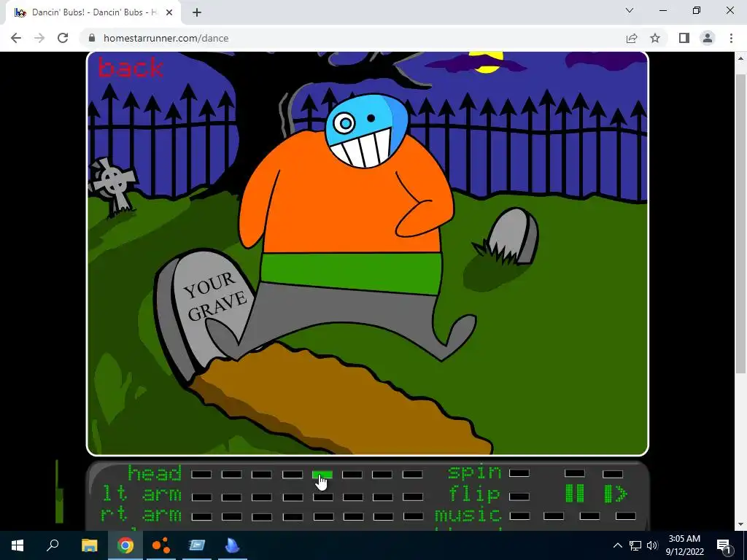Toggle the sixth head move button
This screenshot has width=747, height=560.
352,474
